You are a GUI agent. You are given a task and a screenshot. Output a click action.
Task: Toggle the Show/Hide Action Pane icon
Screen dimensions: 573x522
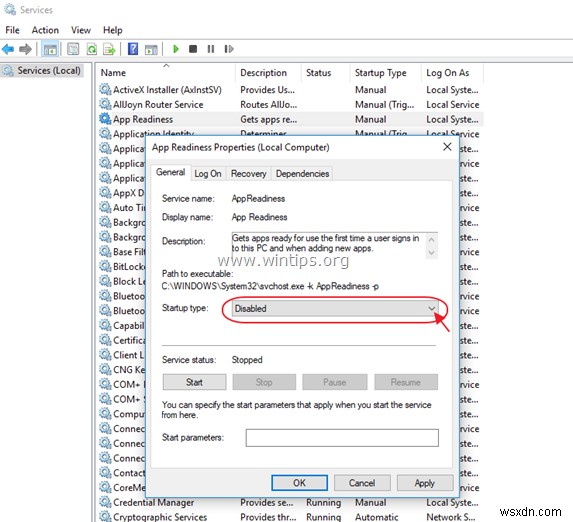pos(151,49)
